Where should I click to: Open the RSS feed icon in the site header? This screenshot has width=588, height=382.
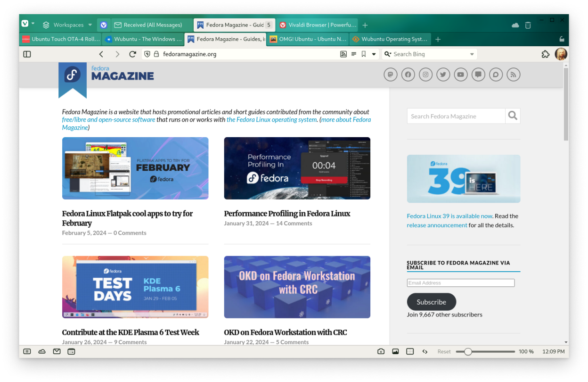coord(513,75)
